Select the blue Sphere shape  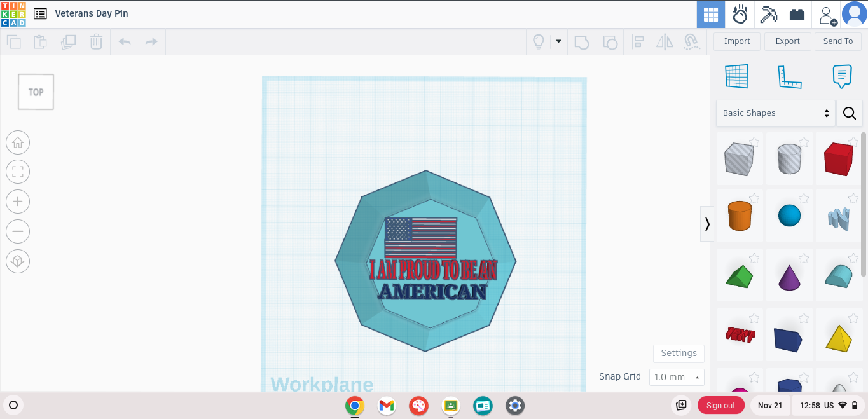pyautogui.click(x=789, y=216)
